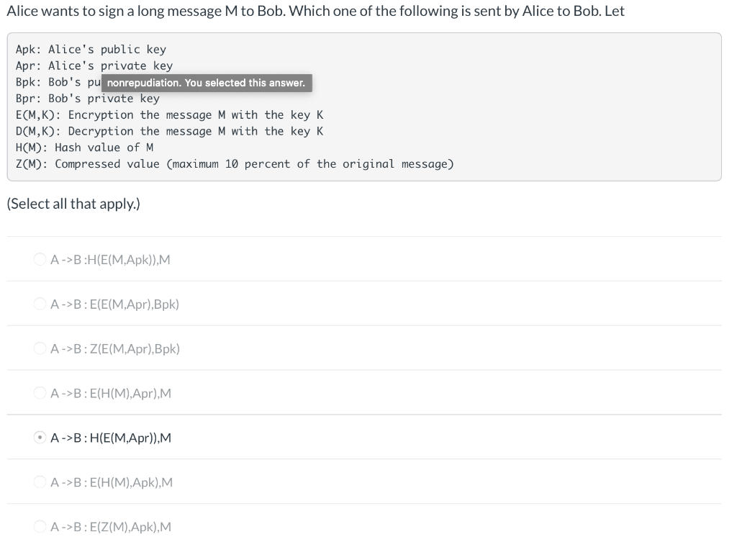
Task: Click the selected radio for H(E(M,Apr)),M
Action: [x=40, y=437]
